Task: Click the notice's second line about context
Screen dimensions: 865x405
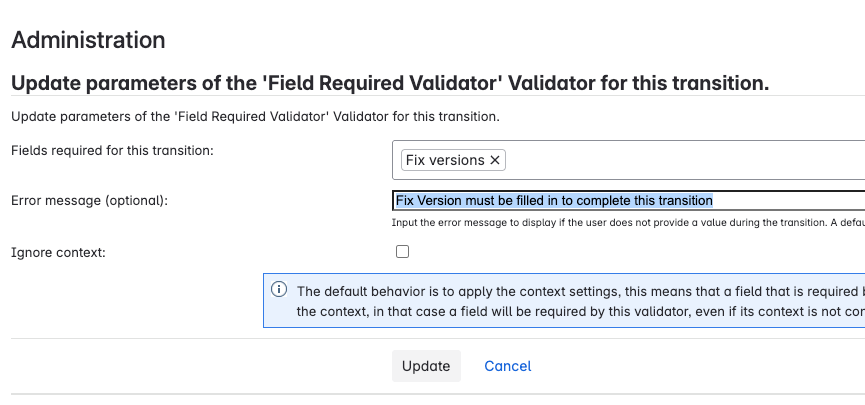Action: (581, 311)
